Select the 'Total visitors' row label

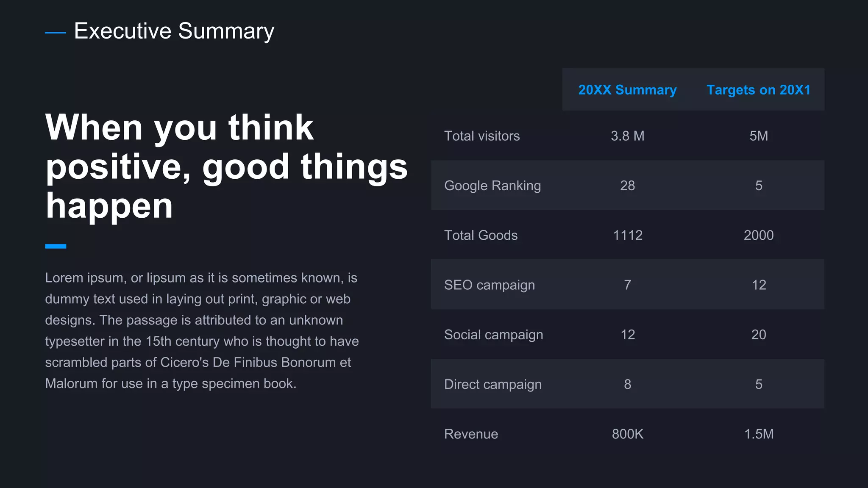[482, 136]
